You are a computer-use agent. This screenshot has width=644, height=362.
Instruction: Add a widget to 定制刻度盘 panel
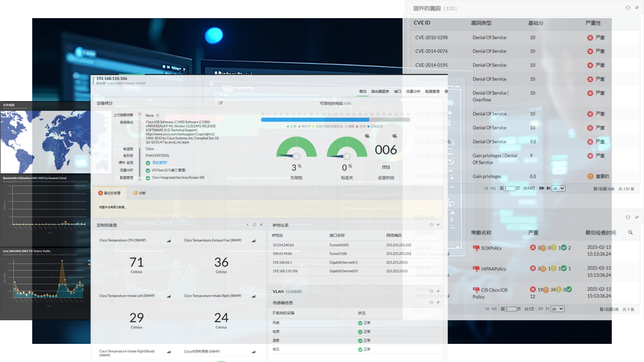(x=247, y=225)
